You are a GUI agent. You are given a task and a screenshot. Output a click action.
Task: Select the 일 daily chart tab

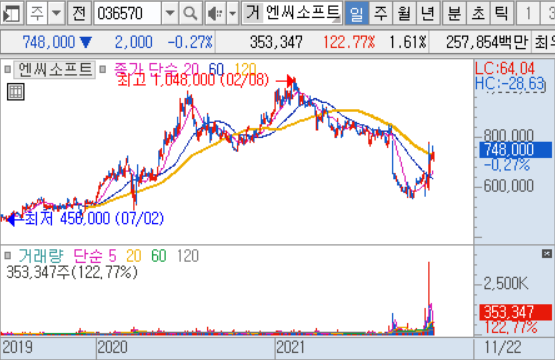click(x=356, y=13)
